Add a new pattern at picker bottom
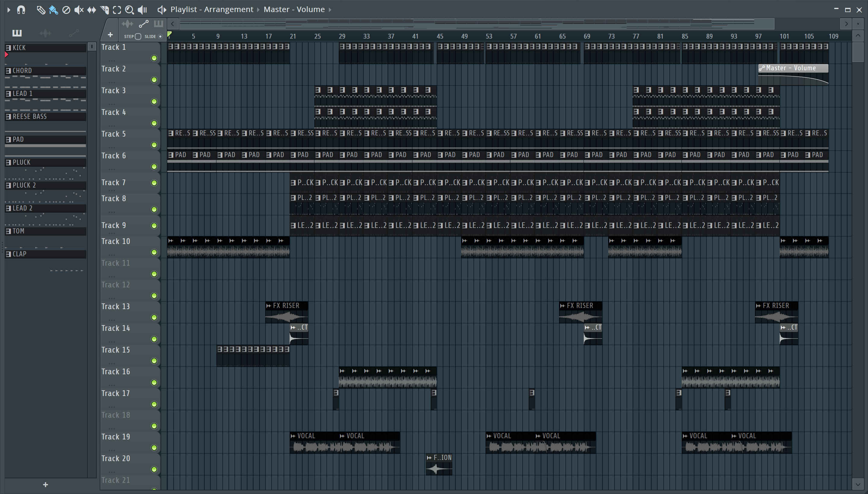 (x=46, y=484)
